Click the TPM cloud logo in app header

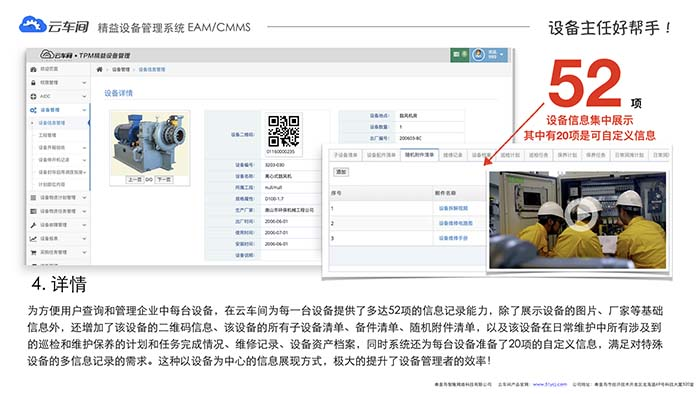[x=47, y=54]
